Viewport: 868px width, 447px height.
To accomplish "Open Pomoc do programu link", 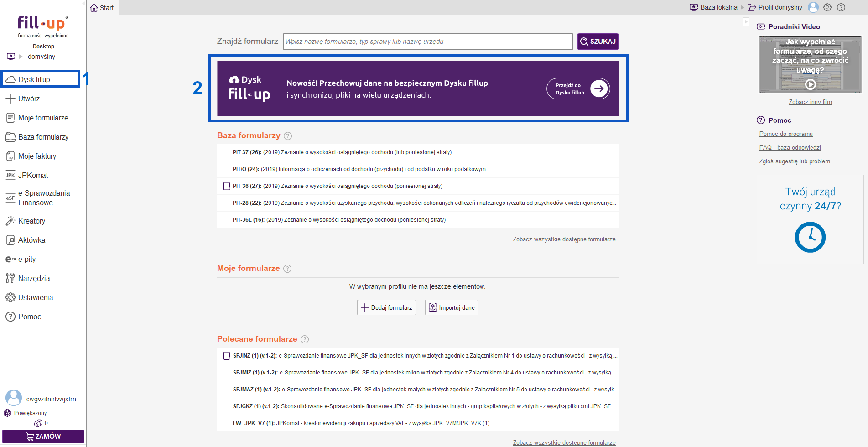I will pos(786,134).
